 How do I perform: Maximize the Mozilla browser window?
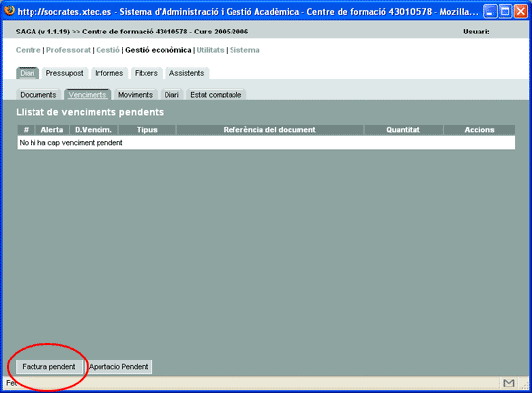point(505,11)
